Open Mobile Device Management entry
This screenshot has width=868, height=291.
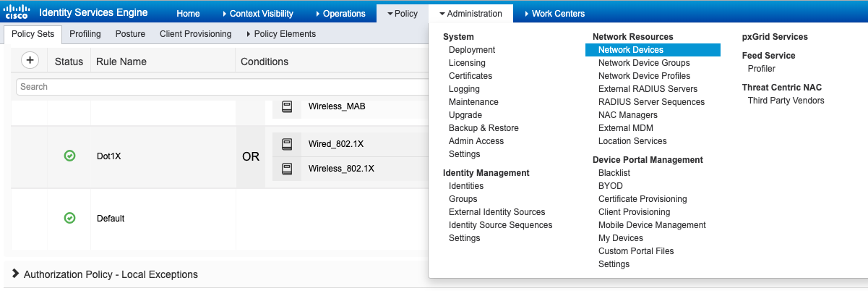(652, 225)
